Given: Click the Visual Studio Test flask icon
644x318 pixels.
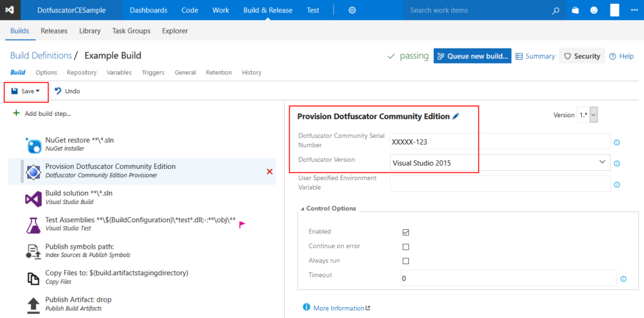Looking at the screenshot, I should (x=33, y=225).
